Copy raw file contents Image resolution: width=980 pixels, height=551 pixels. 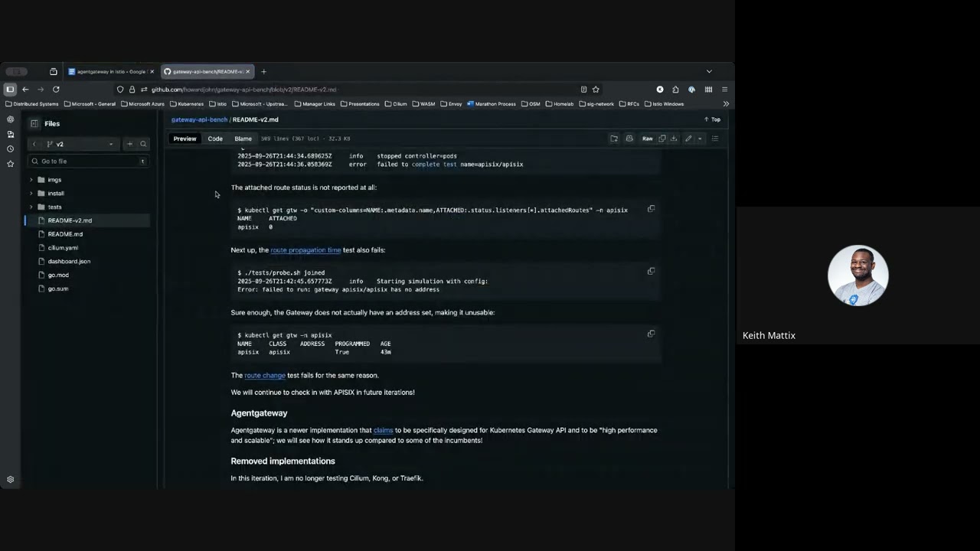[x=662, y=139]
